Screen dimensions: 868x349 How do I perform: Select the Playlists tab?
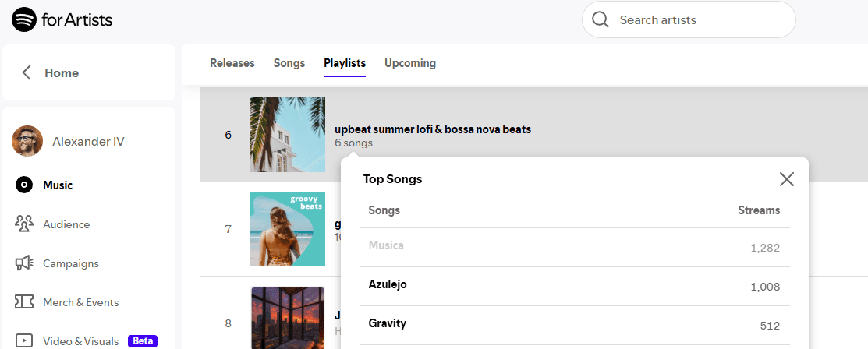[345, 63]
